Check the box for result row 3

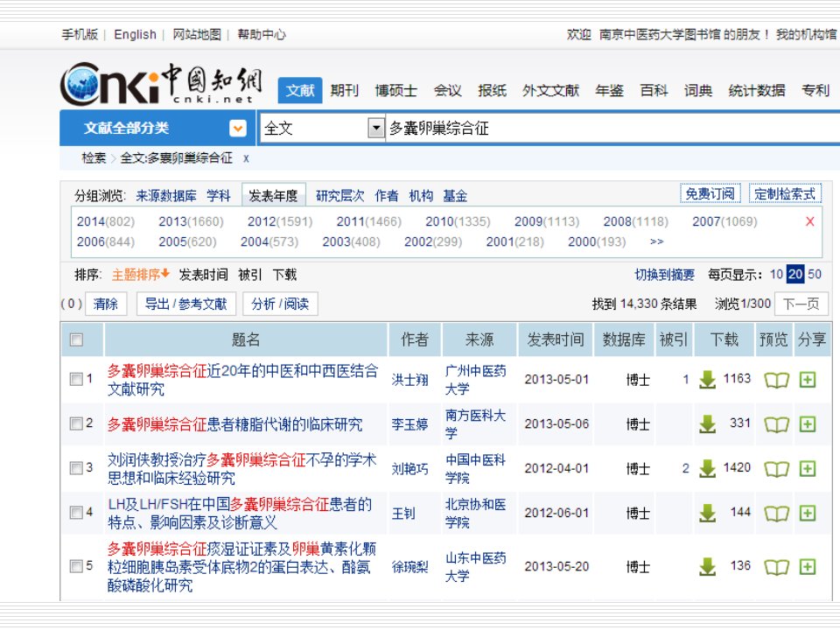tap(76, 468)
